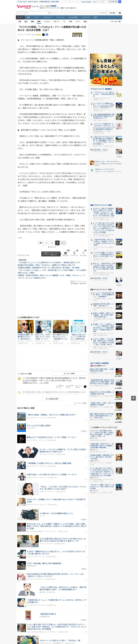Open the 速報 navigation tab
The width and height of the screenshot is (138, 644).
click(x=28, y=17)
